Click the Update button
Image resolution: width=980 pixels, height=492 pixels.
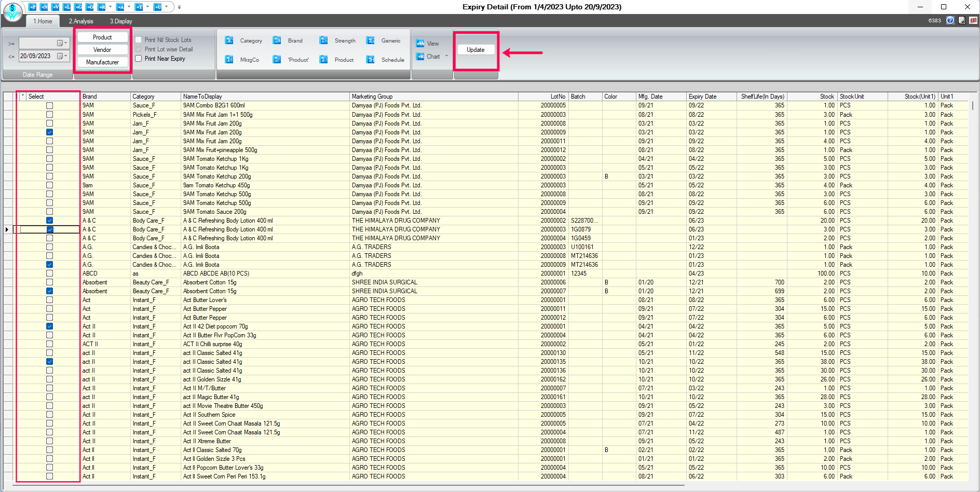point(475,50)
